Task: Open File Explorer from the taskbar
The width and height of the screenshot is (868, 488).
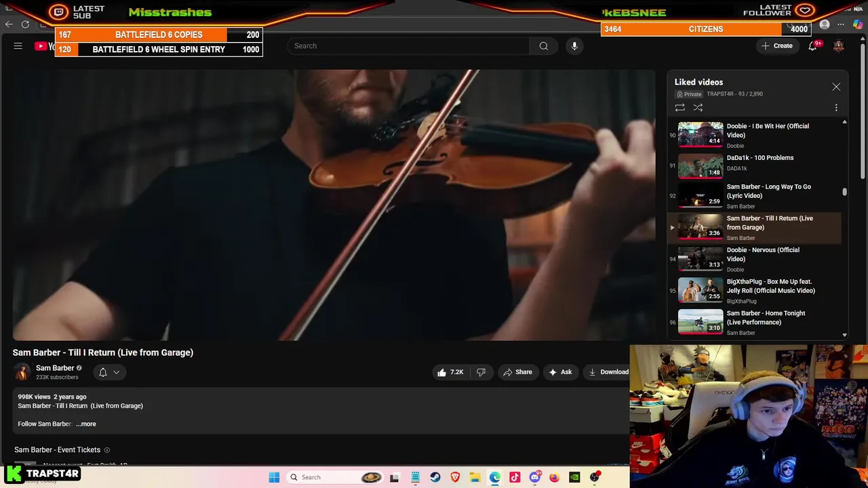Action: (475, 477)
